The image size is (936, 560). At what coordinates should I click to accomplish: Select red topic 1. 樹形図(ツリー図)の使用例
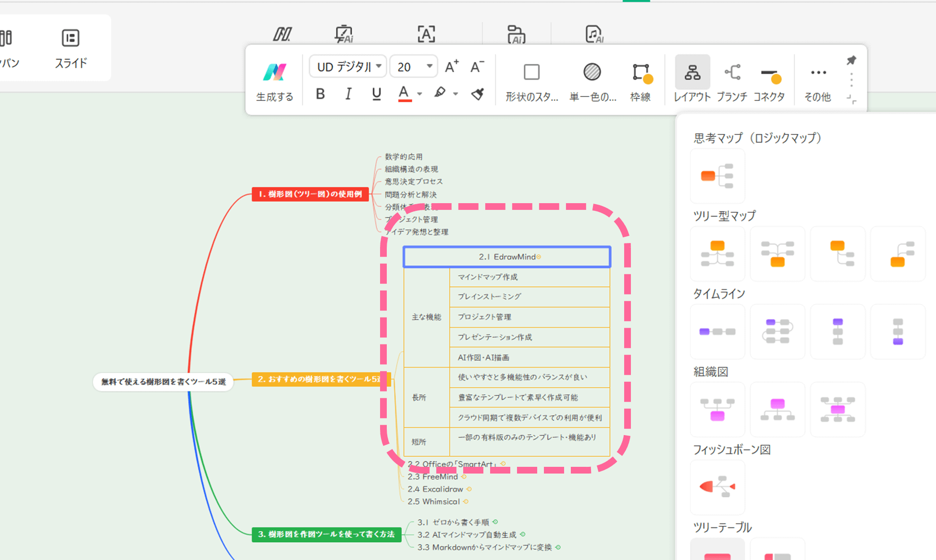tap(310, 194)
